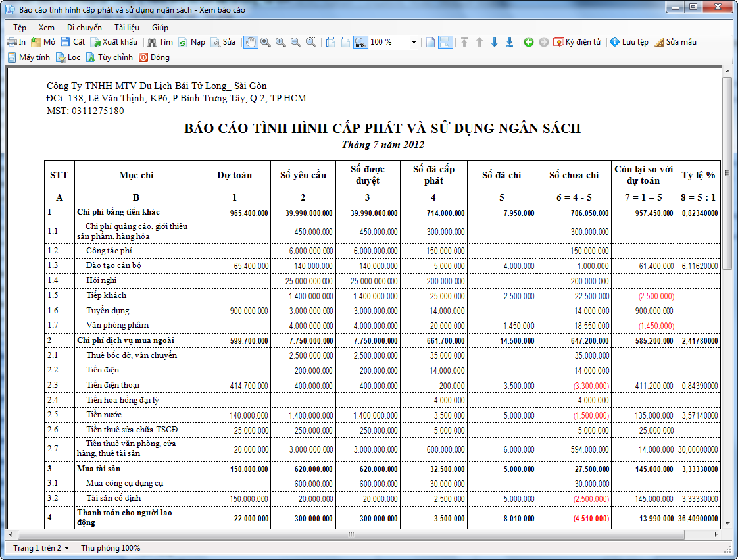The width and height of the screenshot is (738, 560).
Task: Select the magnifier zoom tool
Action: (266, 42)
